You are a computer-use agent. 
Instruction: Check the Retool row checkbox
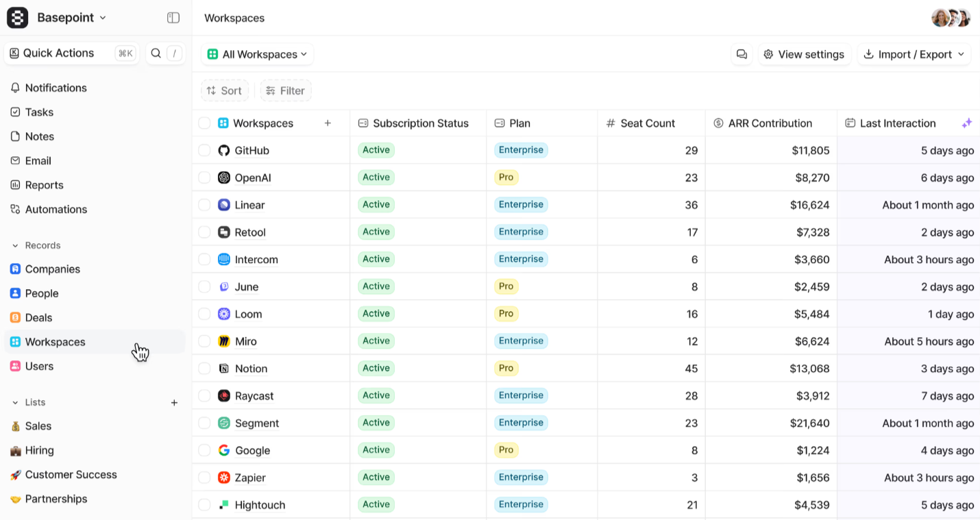pyautogui.click(x=204, y=232)
